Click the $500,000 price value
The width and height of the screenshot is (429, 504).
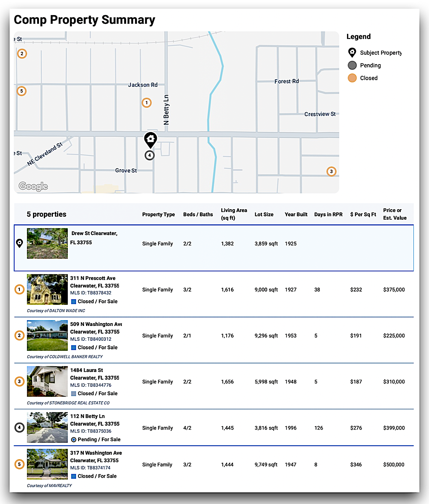pyautogui.click(x=394, y=465)
